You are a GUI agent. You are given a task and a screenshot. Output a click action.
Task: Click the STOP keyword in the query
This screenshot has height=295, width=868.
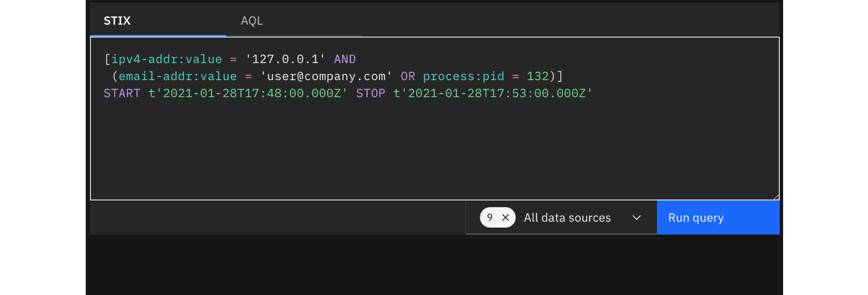pyautogui.click(x=371, y=93)
